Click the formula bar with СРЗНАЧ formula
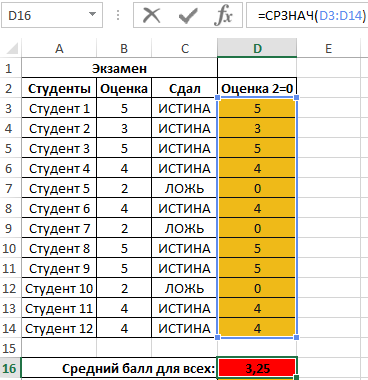368x380 pixels. pos(307,15)
